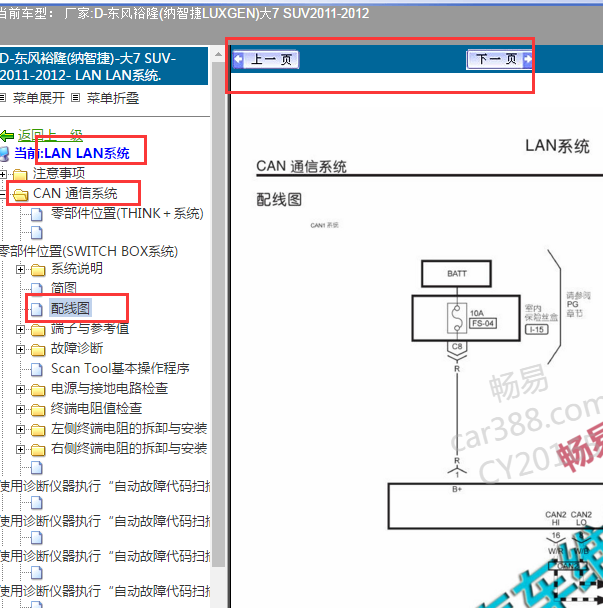Click the 端子与参考值 folder icon

pyautogui.click(x=38, y=330)
